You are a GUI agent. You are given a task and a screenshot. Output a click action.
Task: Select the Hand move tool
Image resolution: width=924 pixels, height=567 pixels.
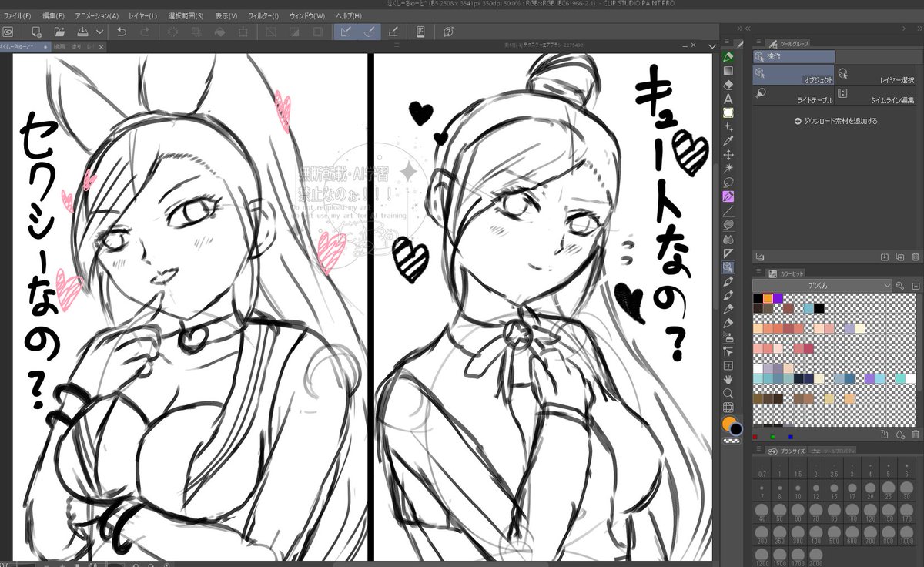(728, 379)
